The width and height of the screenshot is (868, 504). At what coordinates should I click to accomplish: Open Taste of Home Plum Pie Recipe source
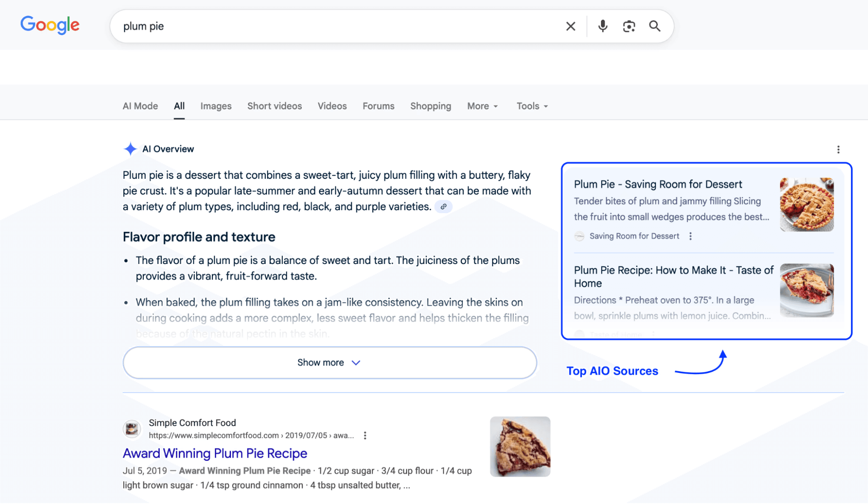(673, 277)
